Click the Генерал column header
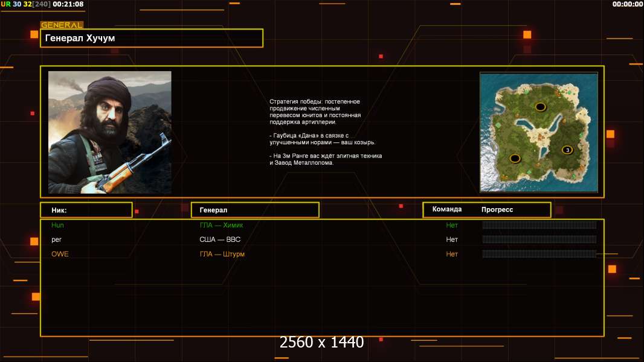644x362 pixels. point(255,210)
